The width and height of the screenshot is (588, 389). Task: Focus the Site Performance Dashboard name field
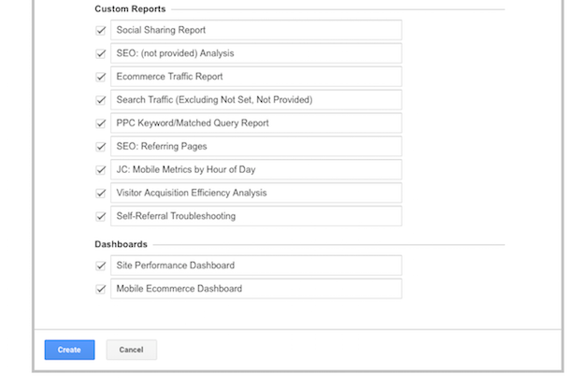[x=256, y=266]
